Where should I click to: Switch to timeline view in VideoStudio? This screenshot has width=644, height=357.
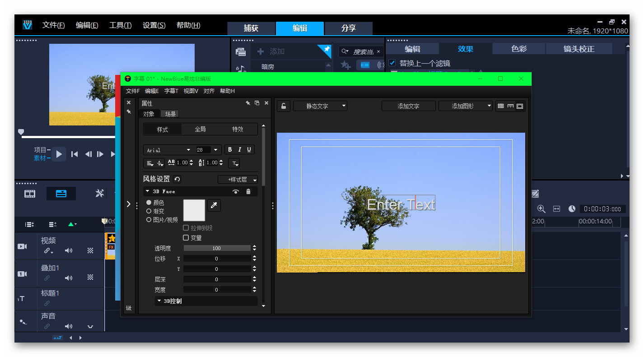(61, 194)
